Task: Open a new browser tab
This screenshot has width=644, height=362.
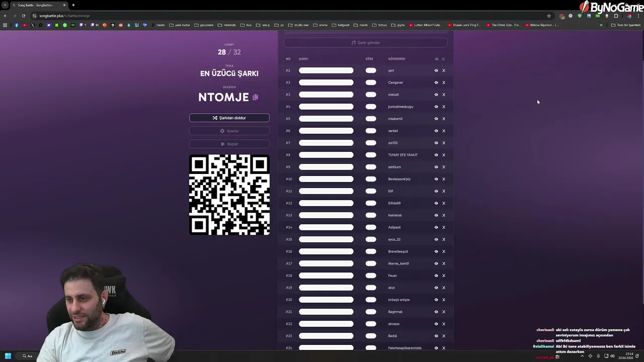Action: coord(73,5)
